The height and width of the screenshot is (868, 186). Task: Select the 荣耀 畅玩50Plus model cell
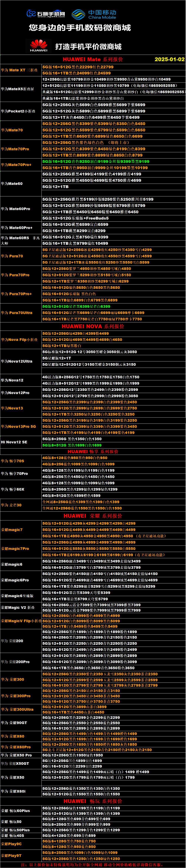21,830
